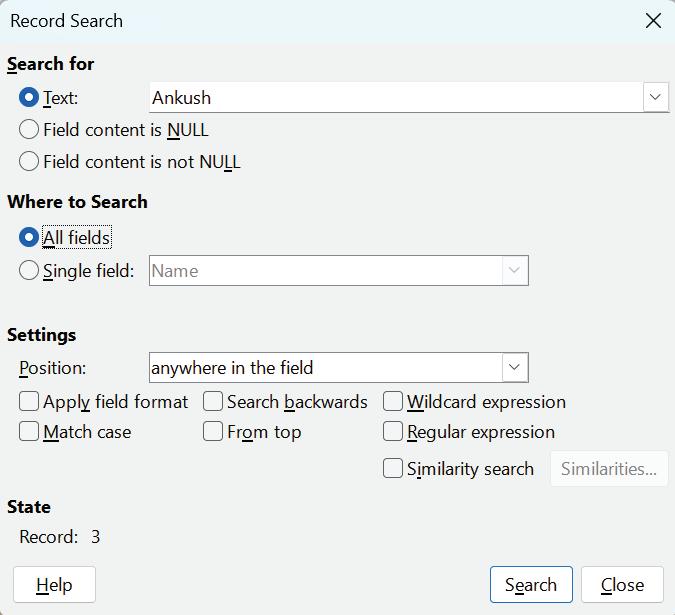Choose the Single field option
The image size is (675, 615).
29,270
